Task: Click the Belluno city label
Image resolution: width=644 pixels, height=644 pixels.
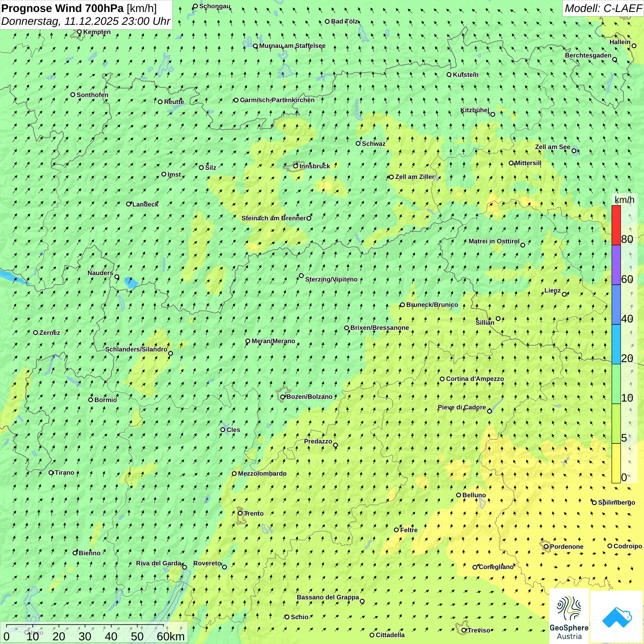Action: [474, 495]
